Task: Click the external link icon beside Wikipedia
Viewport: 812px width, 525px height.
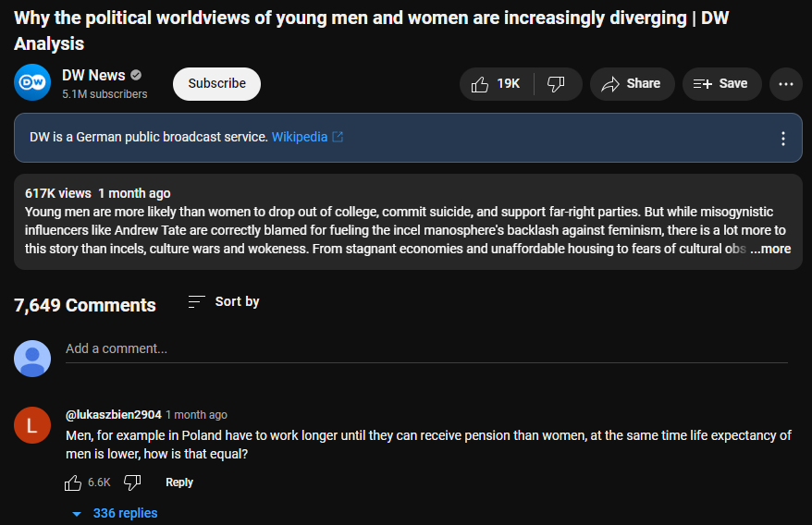Action: point(338,137)
